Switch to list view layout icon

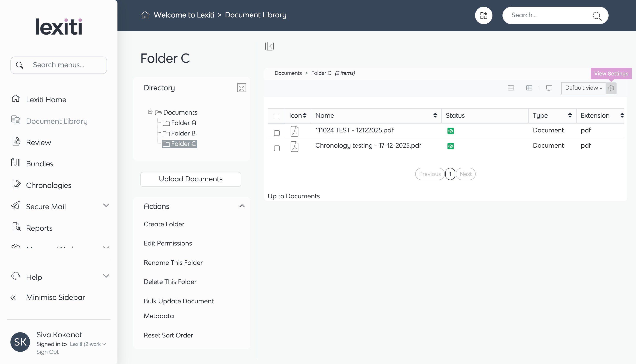coord(511,88)
